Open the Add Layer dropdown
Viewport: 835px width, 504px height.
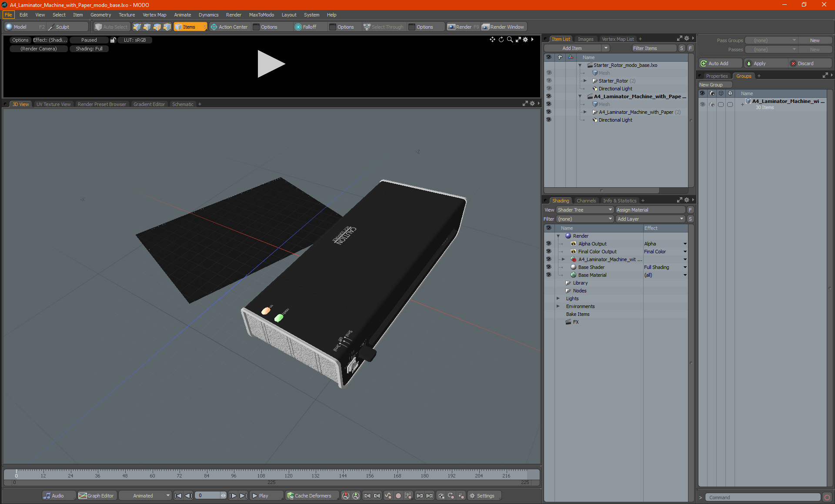[651, 219]
